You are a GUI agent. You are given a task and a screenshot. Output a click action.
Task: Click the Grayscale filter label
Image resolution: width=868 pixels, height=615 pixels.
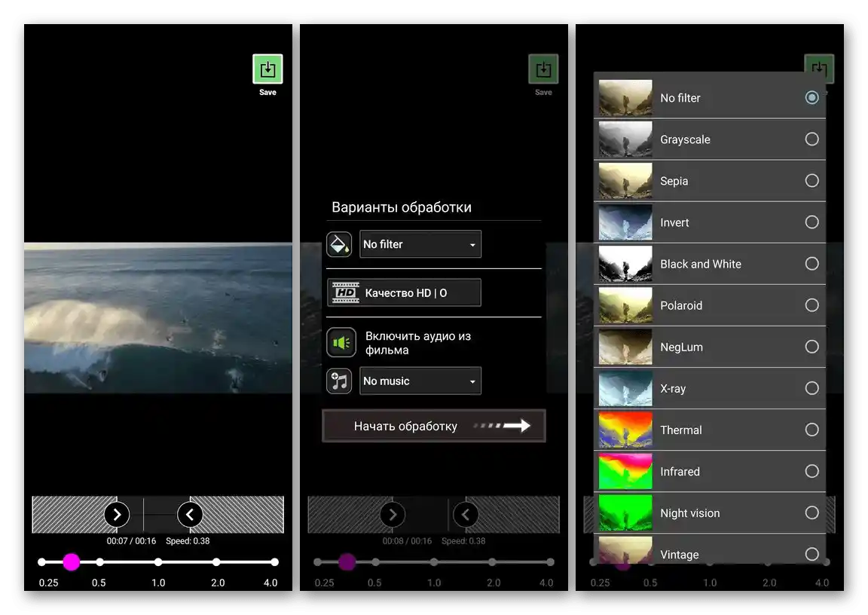pyautogui.click(x=685, y=139)
